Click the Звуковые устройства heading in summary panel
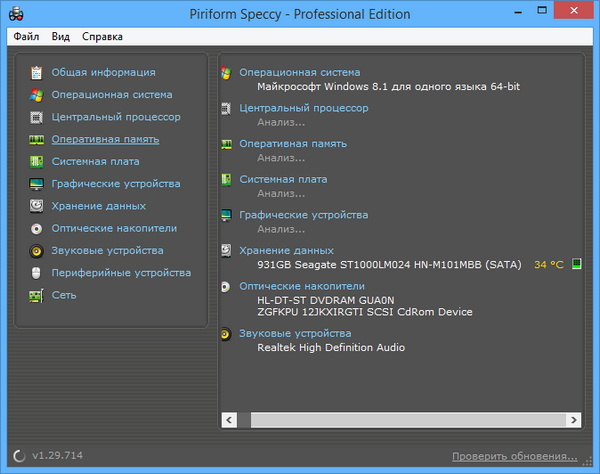 [x=295, y=333]
